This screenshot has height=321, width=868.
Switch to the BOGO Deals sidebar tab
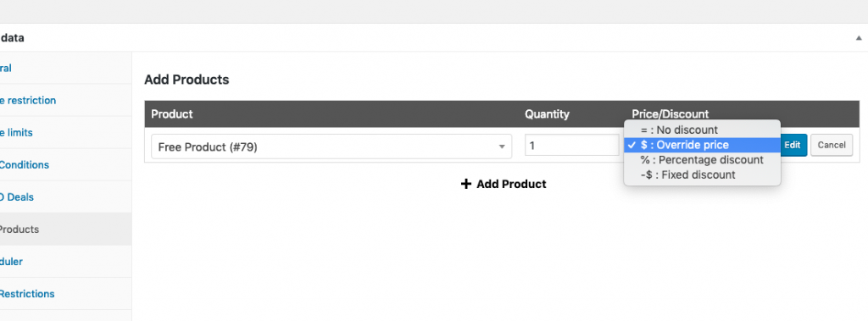click(x=17, y=197)
